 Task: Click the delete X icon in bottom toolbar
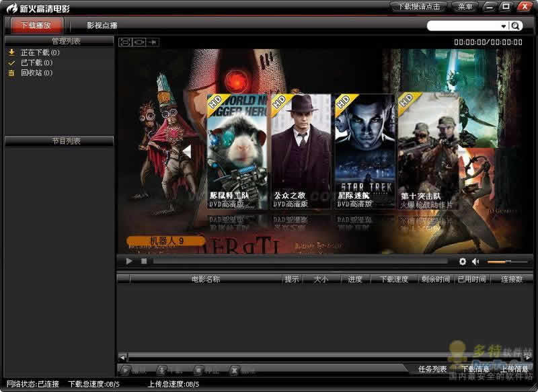234,370
